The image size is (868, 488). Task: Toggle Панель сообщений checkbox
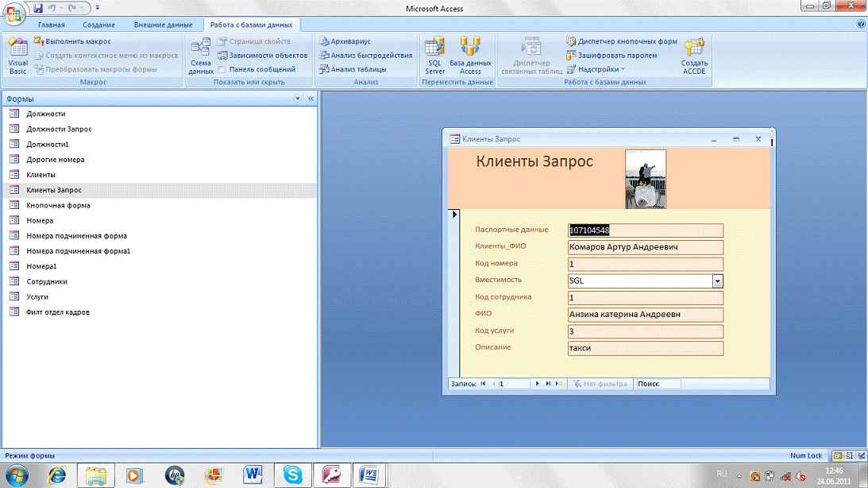[223, 69]
